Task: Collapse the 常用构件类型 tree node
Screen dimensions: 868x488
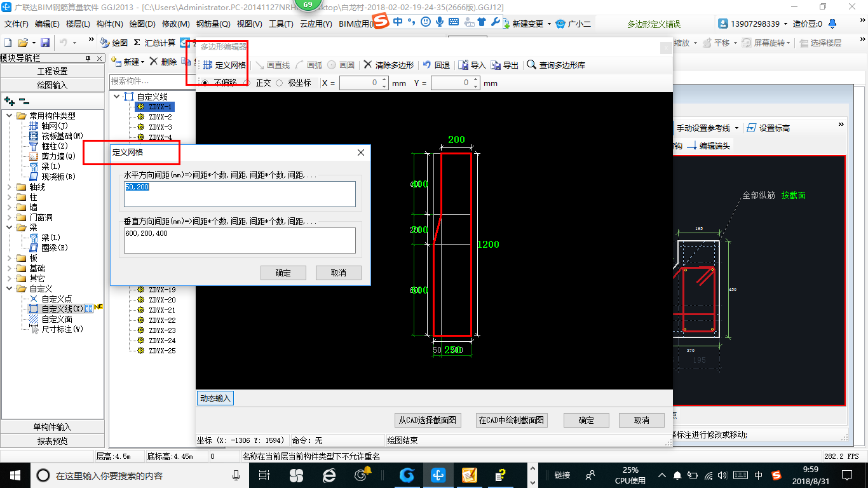Action: coord(10,116)
